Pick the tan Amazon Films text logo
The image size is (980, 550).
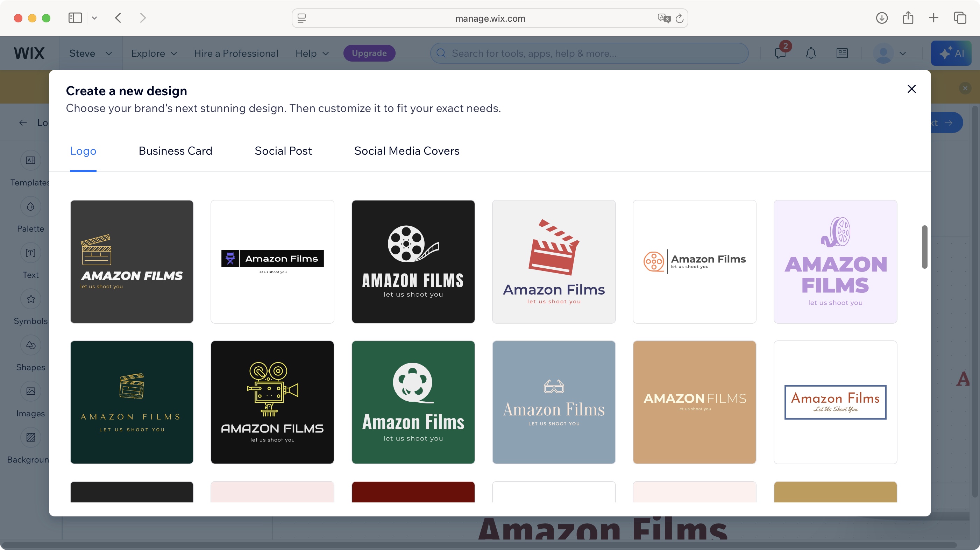tap(694, 402)
